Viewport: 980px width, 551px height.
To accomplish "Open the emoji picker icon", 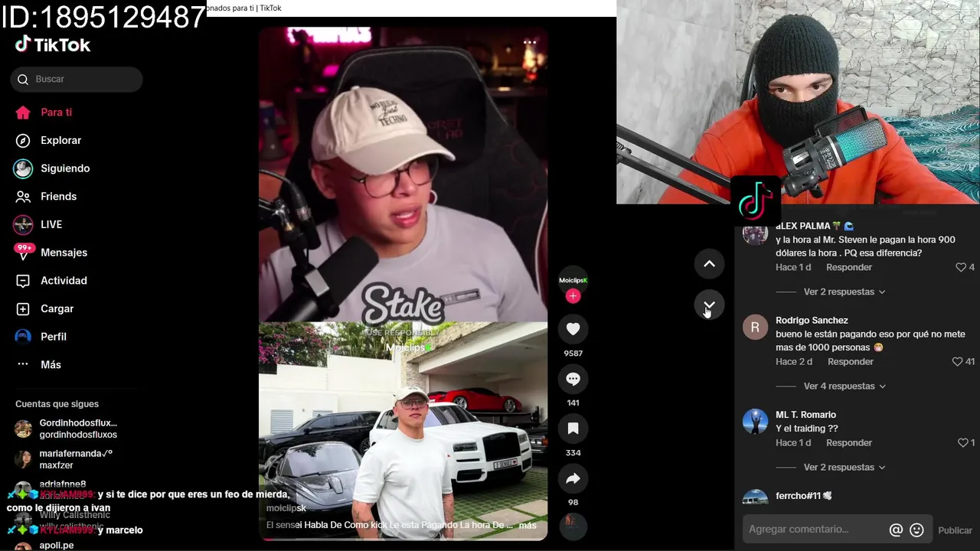I will [916, 530].
